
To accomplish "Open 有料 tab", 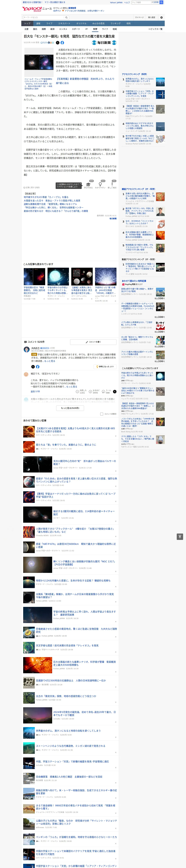I will click(x=128, y=23).
